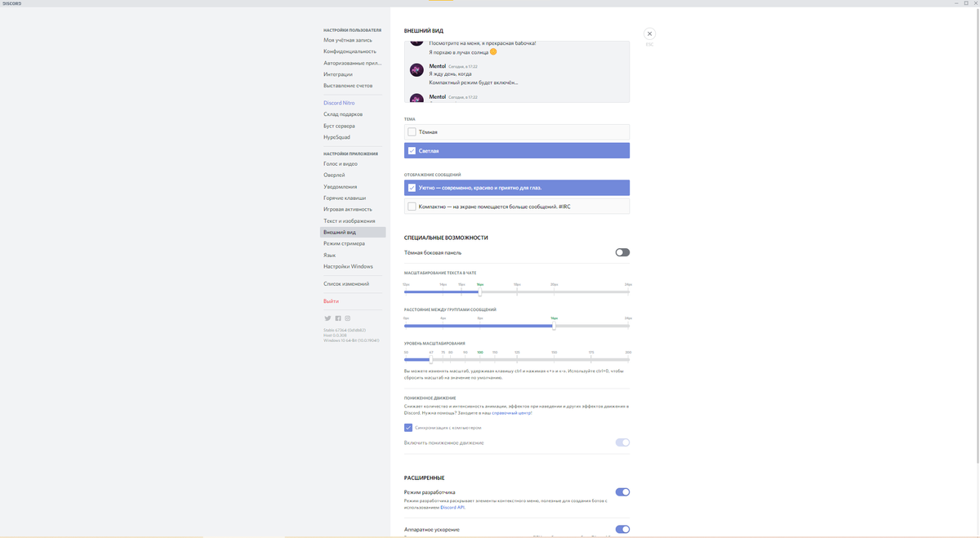This screenshot has width=980, height=538.
Task: Open the справочный центр link
Action: pos(511,413)
